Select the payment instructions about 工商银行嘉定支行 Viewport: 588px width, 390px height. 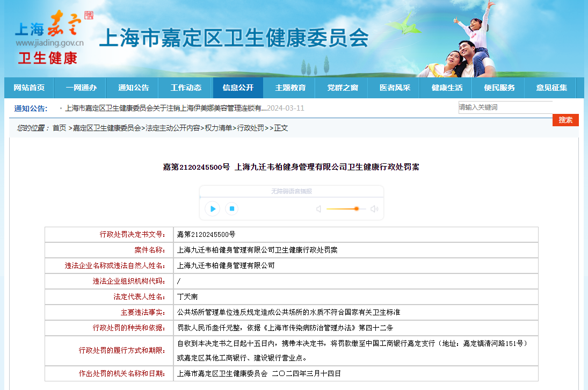click(352, 351)
